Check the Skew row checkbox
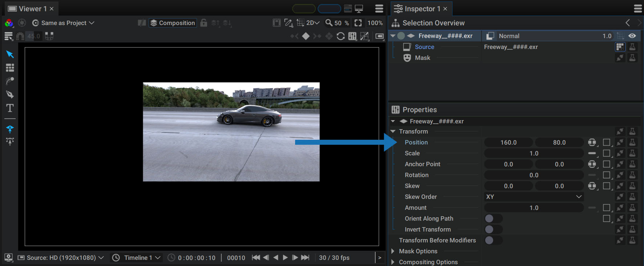644x266 pixels. tap(607, 186)
